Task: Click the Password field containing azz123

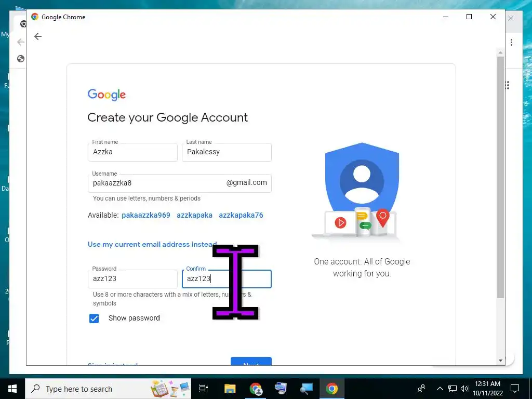Action: pyautogui.click(x=132, y=279)
